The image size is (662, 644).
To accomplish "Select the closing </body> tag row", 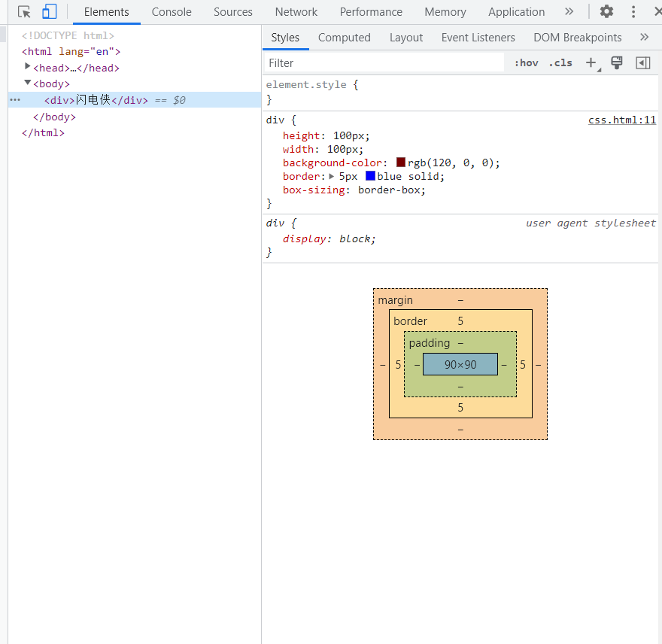I will (x=54, y=117).
